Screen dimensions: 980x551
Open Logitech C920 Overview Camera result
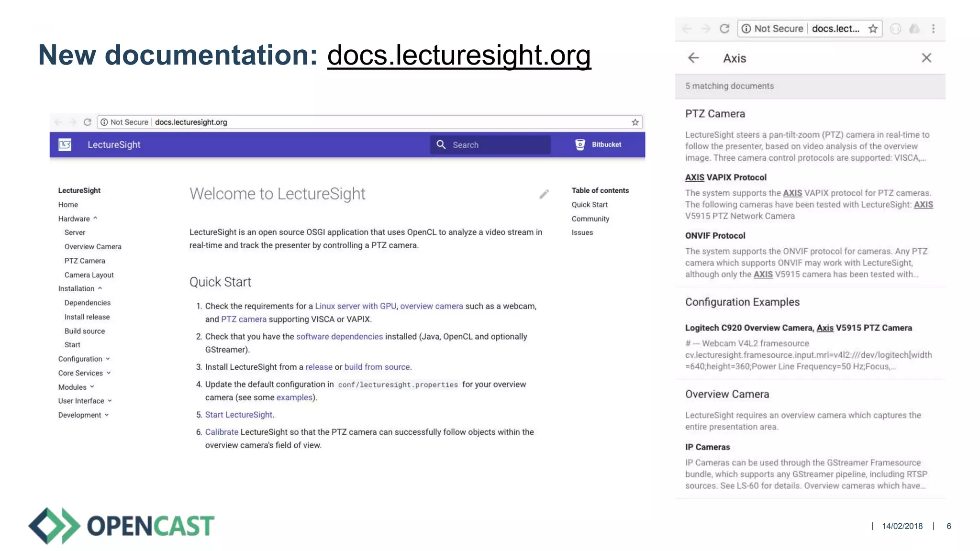[798, 328]
